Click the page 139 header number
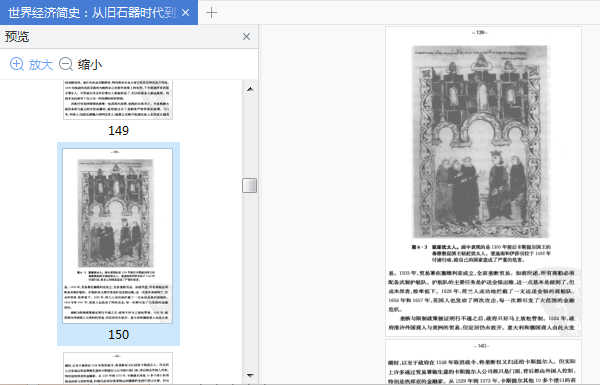The height and width of the screenshot is (385, 600). [480, 33]
